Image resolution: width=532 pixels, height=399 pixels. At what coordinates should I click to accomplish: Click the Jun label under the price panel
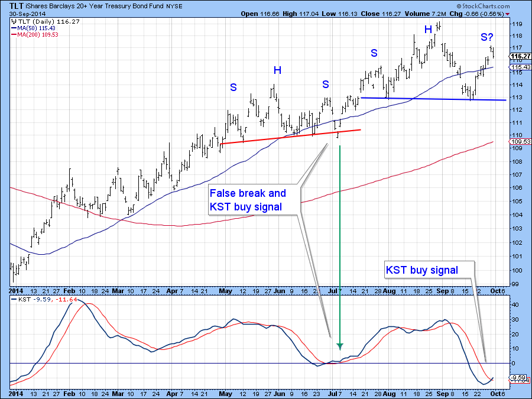279,291
